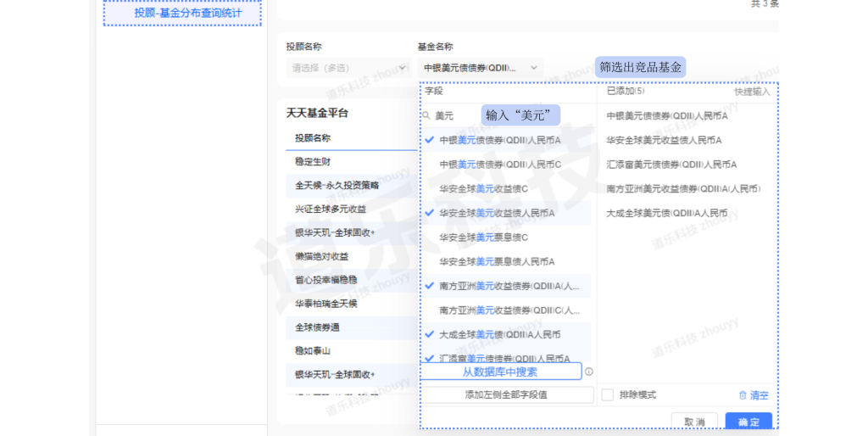Click the 从数据库中搜索 button
This screenshot has height=436, width=868.
(x=500, y=372)
